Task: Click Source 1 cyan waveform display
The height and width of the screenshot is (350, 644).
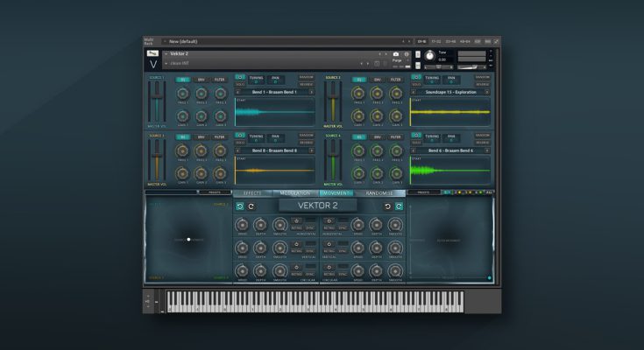Action: pos(274,112)
